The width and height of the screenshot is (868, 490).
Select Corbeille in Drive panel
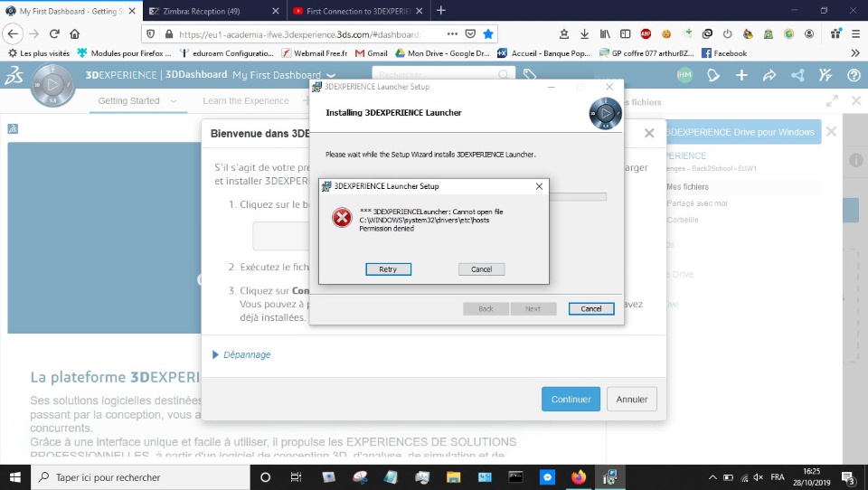click(683, 220)
